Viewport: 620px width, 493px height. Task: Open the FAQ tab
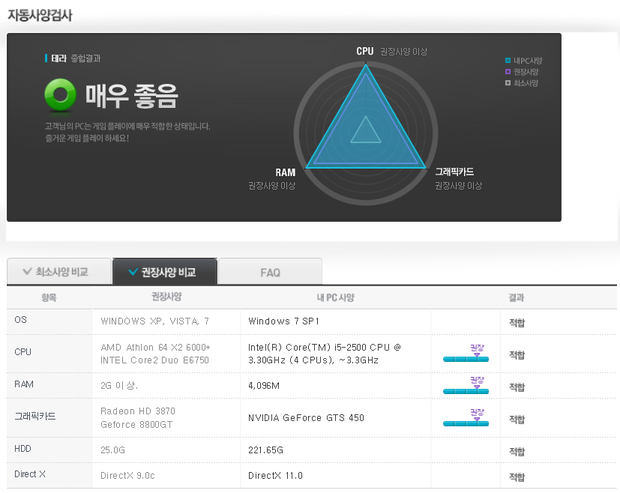(x=270, y=272)
